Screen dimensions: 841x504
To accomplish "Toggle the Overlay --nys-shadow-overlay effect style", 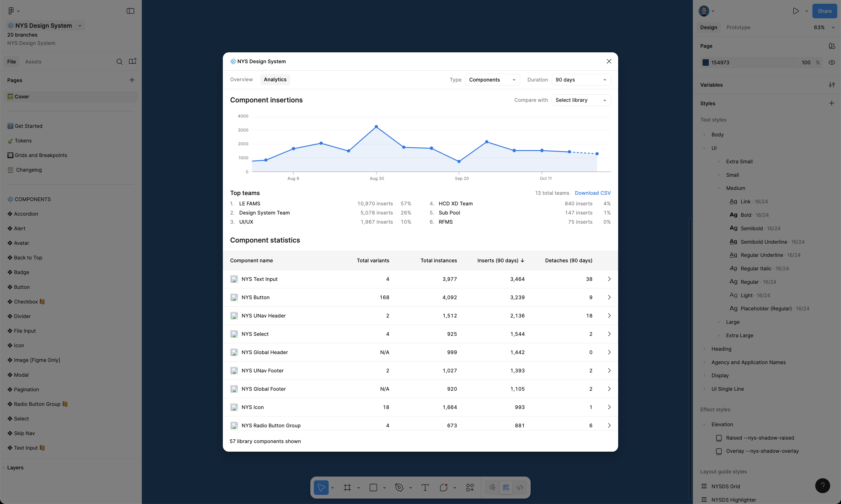I will click(x=719, y=451).
